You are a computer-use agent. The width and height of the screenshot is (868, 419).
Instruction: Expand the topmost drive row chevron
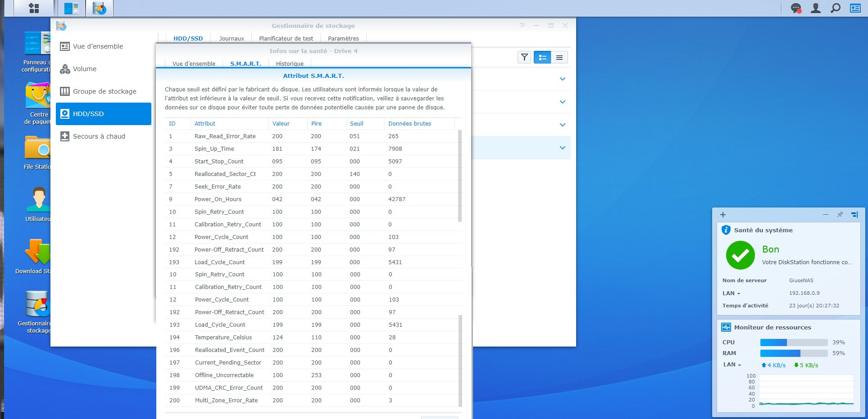point(562,79)
